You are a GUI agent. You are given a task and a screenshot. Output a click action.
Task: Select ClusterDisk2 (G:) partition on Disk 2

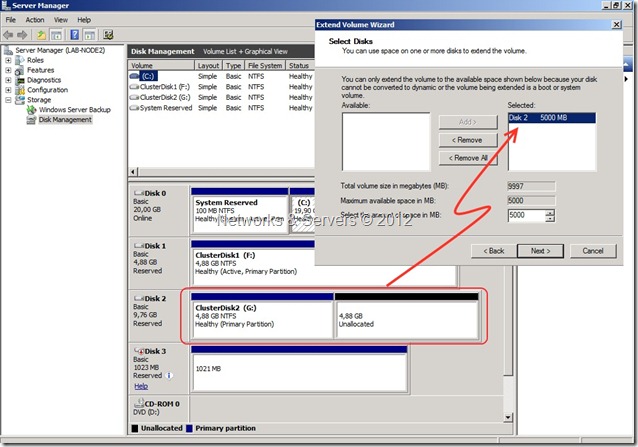(x=262, y=316)
